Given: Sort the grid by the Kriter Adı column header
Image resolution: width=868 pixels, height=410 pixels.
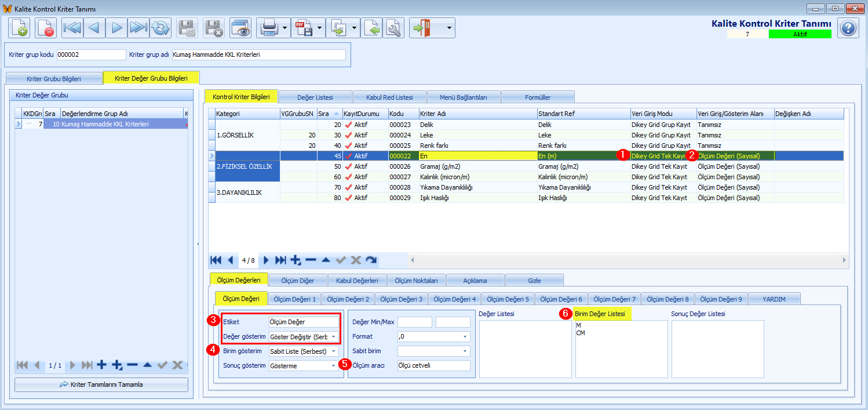Looking at the screenshot, I should [x=478, y=114].
